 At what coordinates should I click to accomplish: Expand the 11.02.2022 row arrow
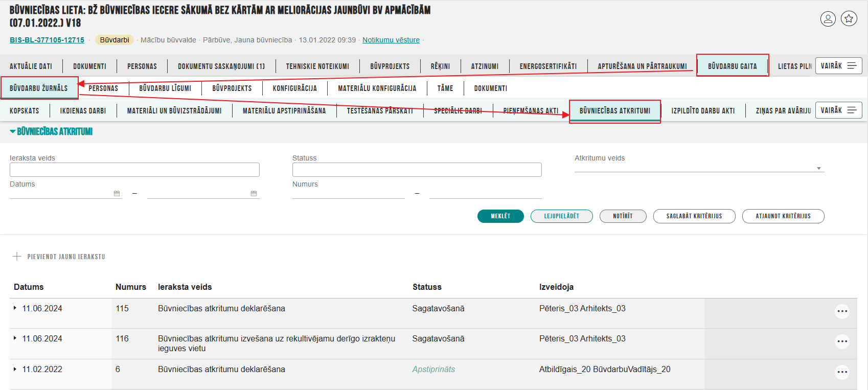[15, 369]
